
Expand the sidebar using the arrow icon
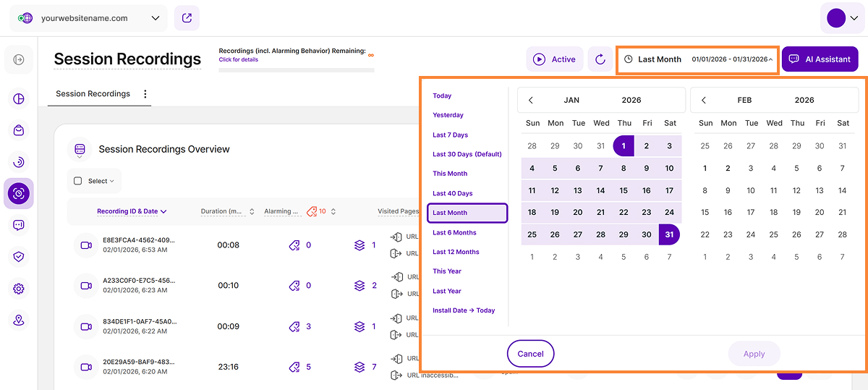coord(19,59)
